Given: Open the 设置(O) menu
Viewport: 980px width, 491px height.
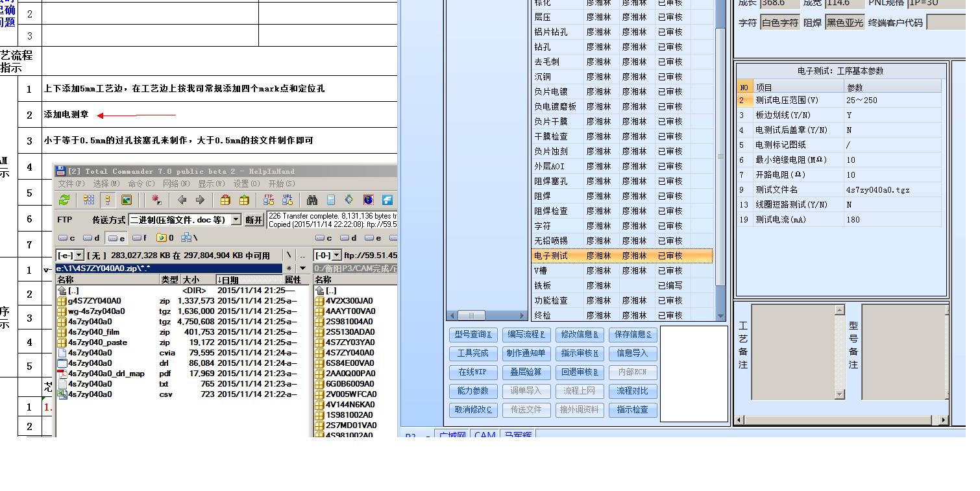Looking at the screenshot, I should (246, 184).
